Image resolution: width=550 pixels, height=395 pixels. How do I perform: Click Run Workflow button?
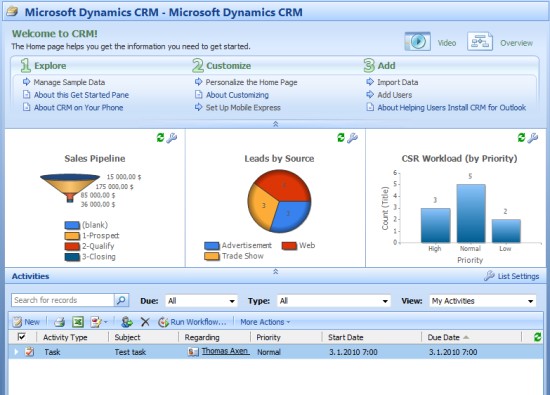[192, 322]
